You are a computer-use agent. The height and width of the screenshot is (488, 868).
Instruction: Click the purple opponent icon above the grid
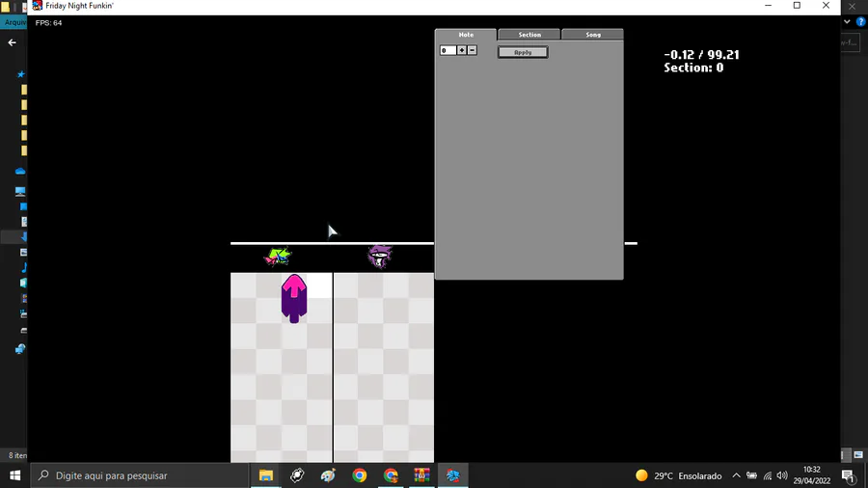(x=380, y=257)
